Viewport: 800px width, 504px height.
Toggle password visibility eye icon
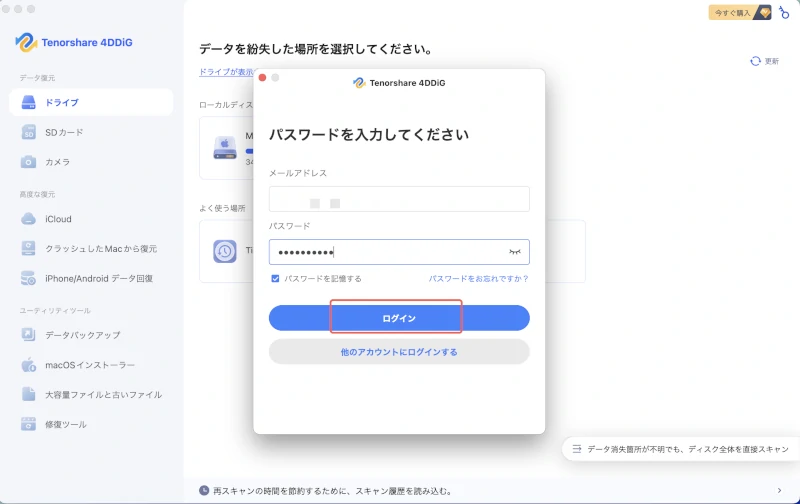click(x=515, y=252)
